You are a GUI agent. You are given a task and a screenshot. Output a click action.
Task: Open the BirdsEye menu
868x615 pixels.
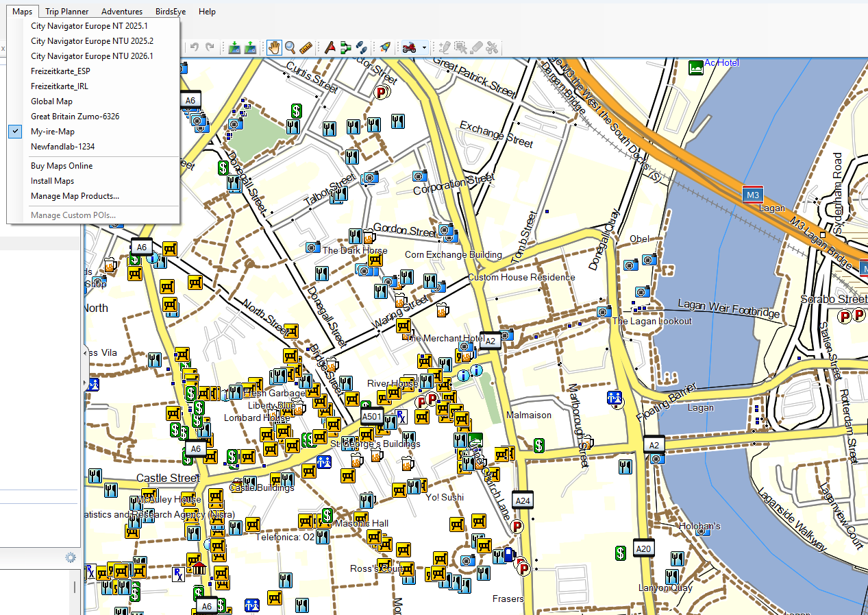click(171, 12)
